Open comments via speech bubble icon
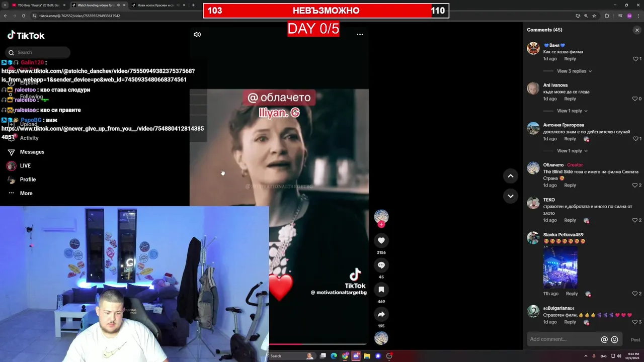Viewport: 644px width, 362px height. click(381, 265)
